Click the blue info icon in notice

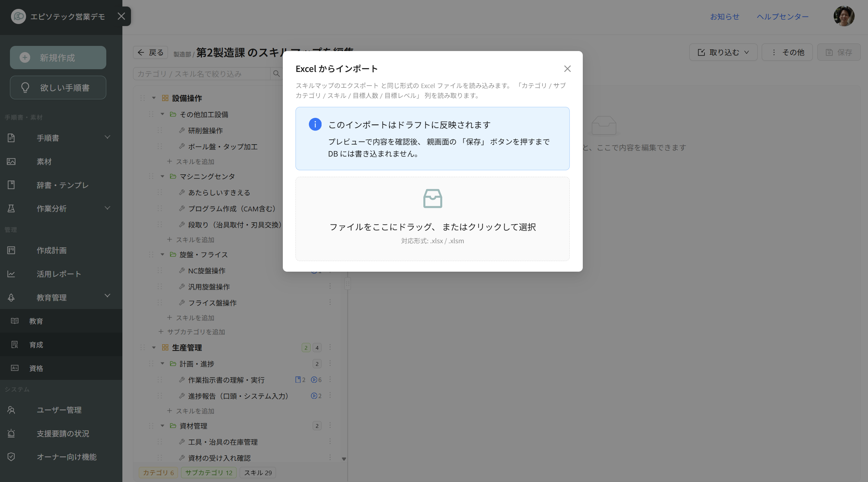pos(315,124)
